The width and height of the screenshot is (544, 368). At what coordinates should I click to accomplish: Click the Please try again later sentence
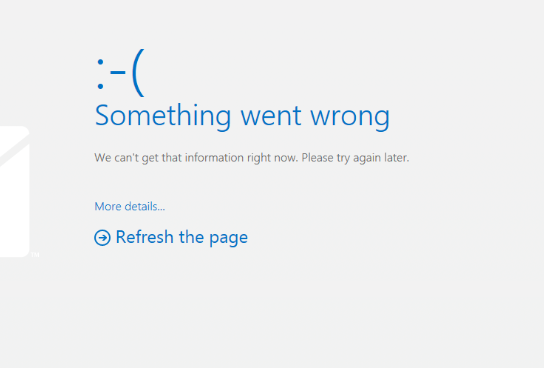[355, 158]
